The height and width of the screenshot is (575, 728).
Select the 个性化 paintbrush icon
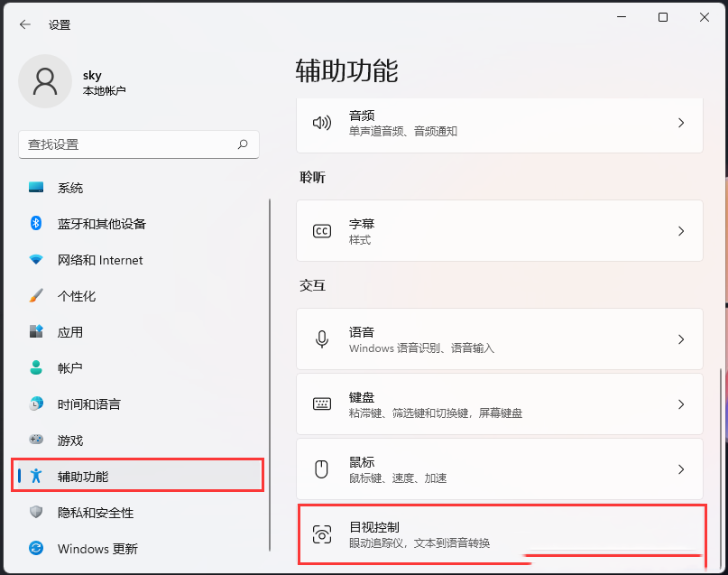[x=34, y=296]
